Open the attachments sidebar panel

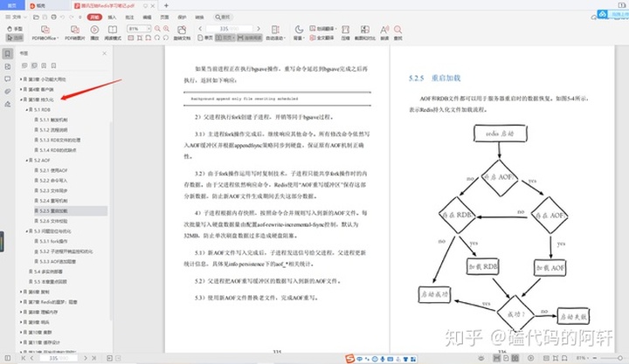(x=8, y=92)
